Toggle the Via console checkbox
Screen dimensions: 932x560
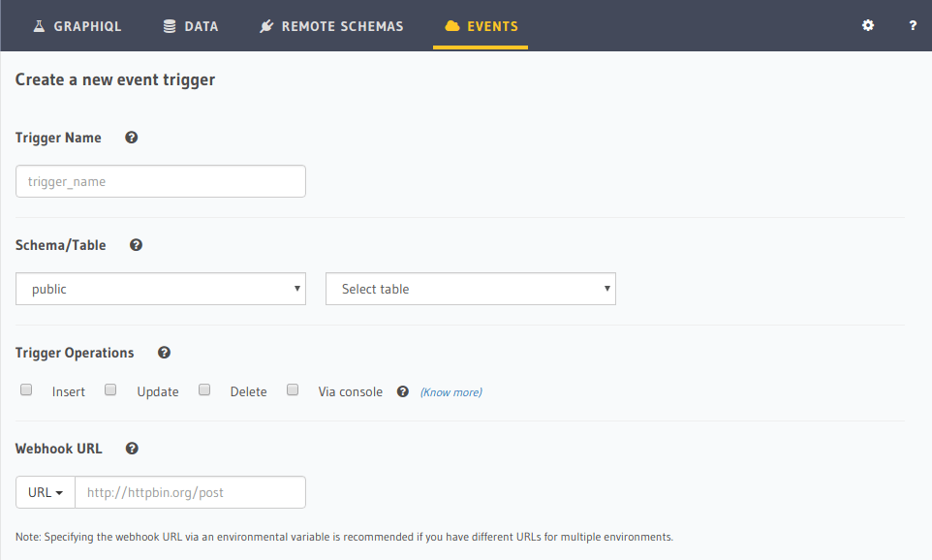(x=293, y=390)
